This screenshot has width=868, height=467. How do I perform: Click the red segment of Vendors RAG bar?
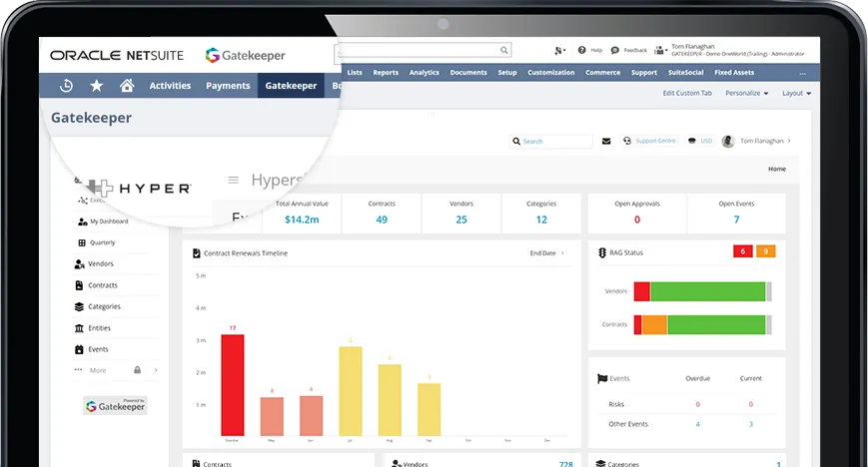click(x=642, y=291)
